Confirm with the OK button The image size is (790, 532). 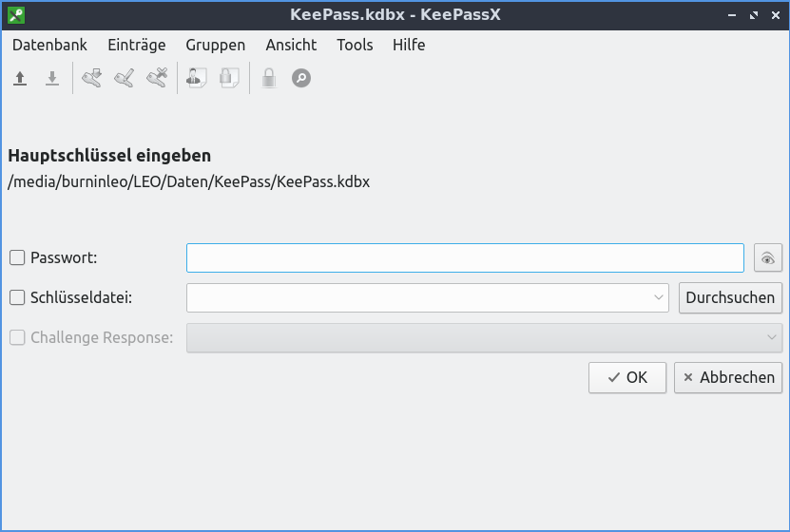[627, 377]
